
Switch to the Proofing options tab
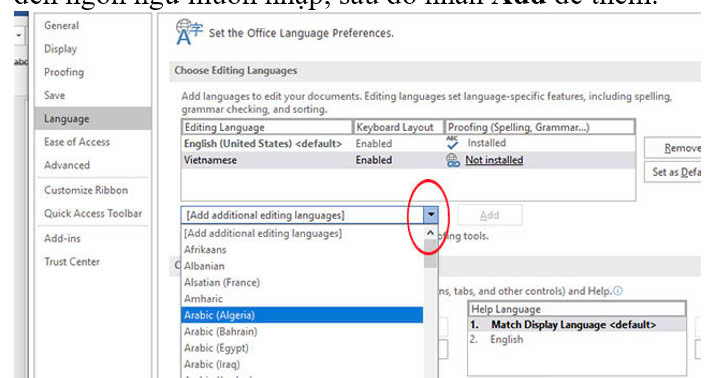64,72
